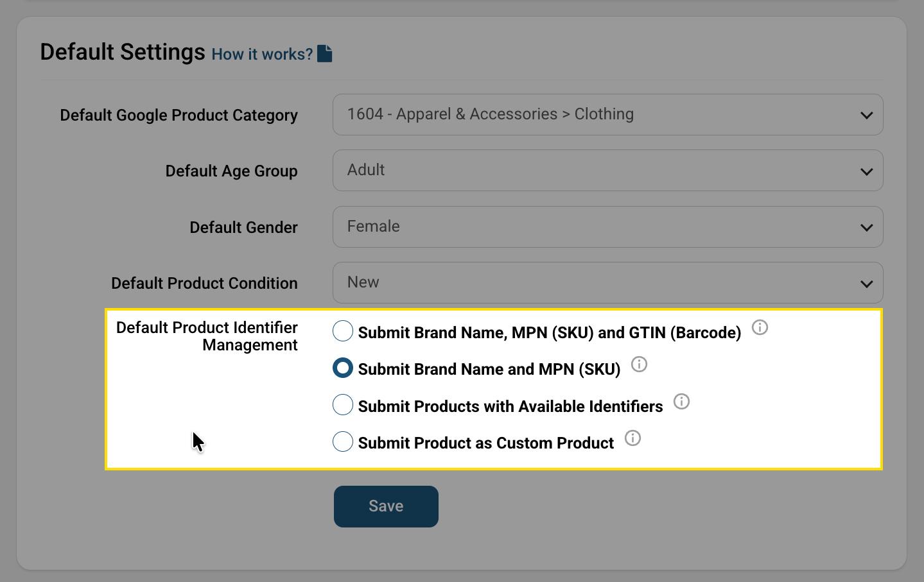Open the Default Google Product Category dropdown
The height and width of the screenshot is (582, 924).
pos(607,115)
